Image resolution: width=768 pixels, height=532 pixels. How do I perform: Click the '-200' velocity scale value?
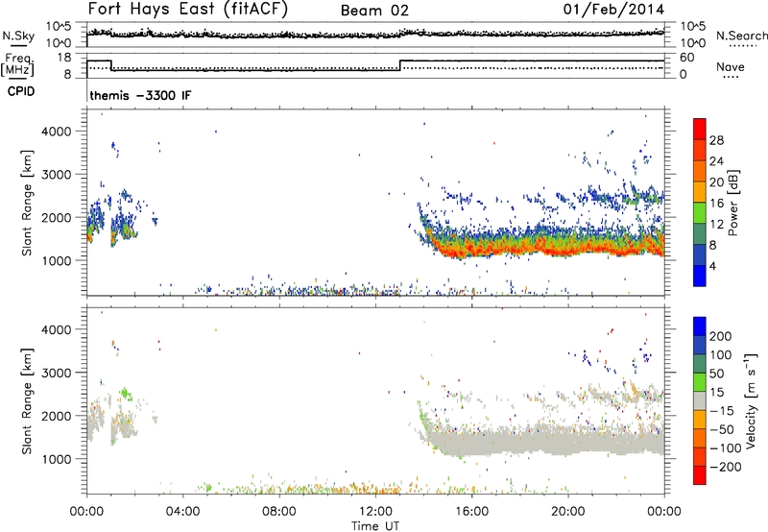[725, 467]
